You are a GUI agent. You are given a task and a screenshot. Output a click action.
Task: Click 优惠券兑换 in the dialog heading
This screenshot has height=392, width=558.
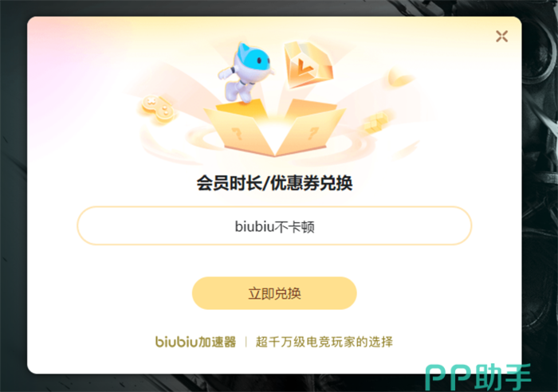pos(312,183)
